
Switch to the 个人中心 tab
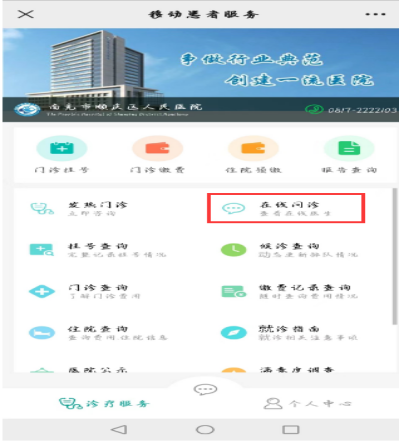(x=307, y=404)
